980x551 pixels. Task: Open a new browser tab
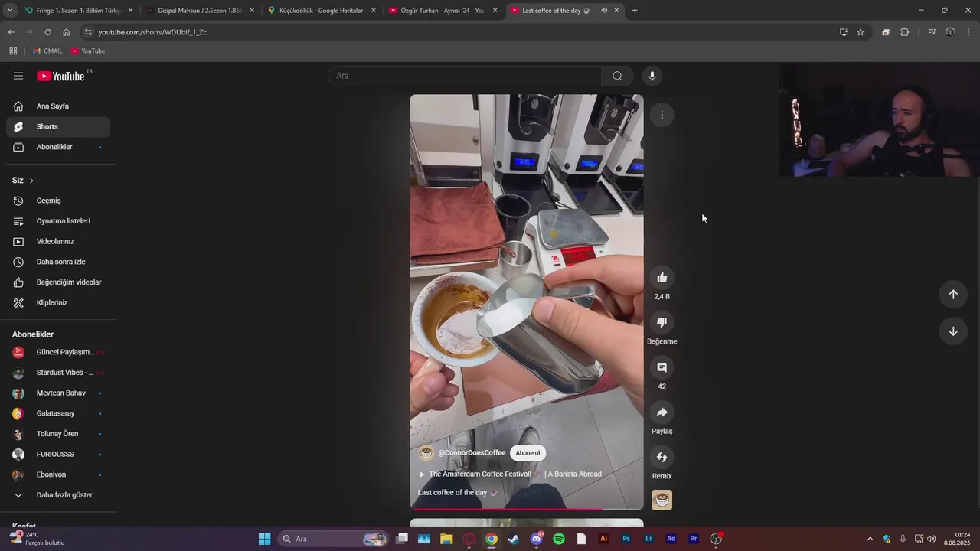tap(635, 11)
